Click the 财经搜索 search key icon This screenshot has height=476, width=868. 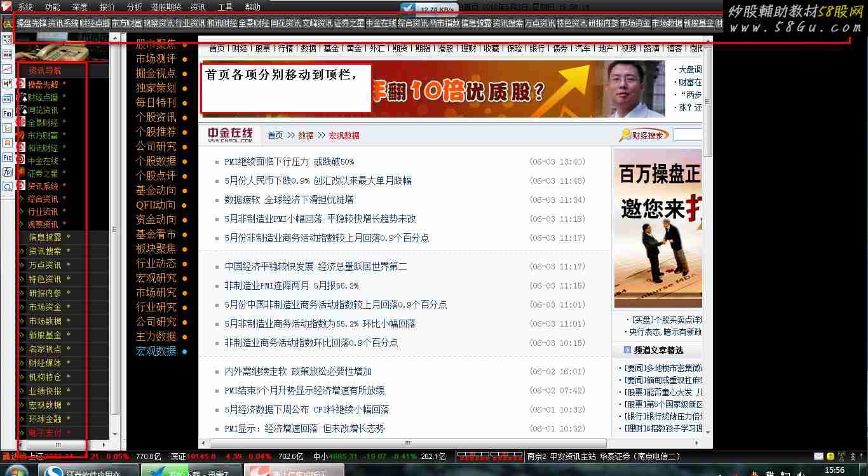[x=625, y=135]
